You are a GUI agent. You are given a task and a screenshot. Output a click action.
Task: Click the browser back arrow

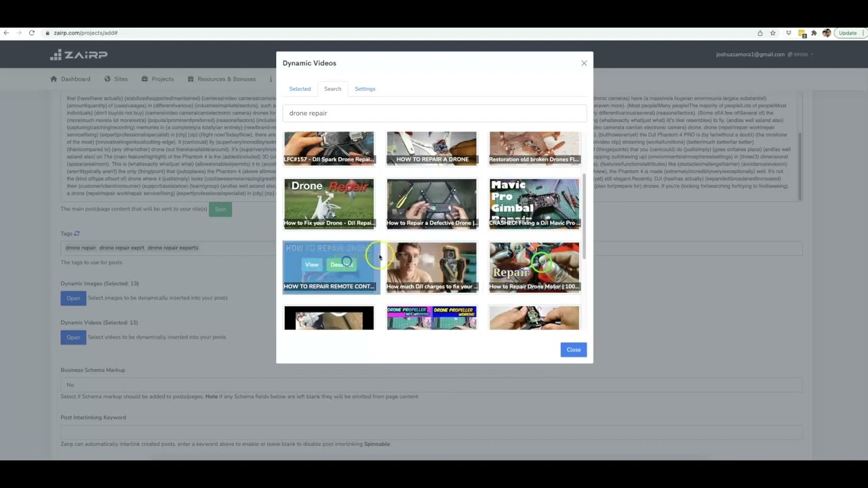point(6,33)
